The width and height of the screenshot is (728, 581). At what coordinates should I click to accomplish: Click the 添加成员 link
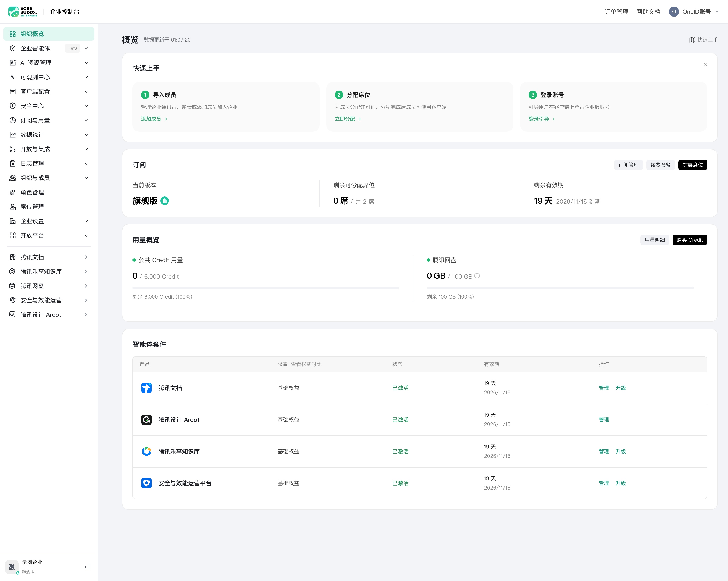pos(154,119)
